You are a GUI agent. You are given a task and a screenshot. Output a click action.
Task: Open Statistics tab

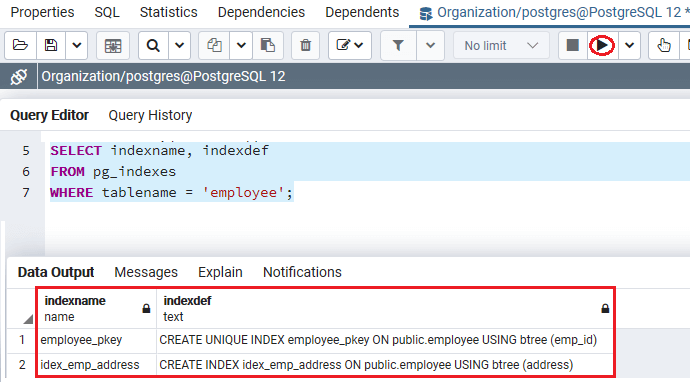[x=169, y=12]
